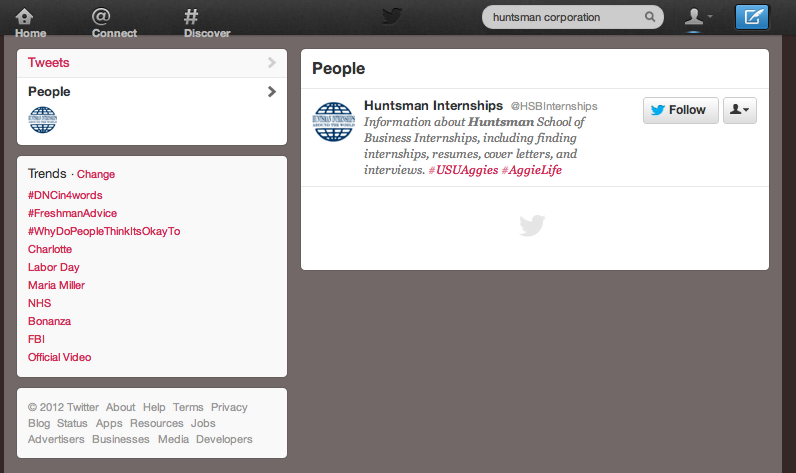Open the Resources footer link

click(x=156, y=423)
